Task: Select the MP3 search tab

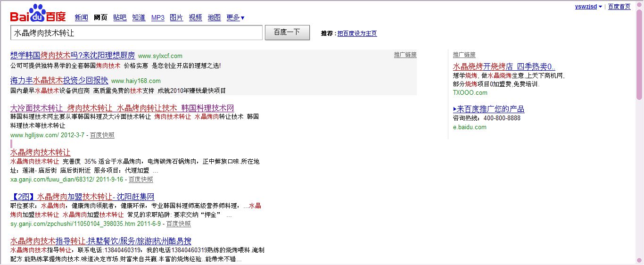Action: coord(158,18)
